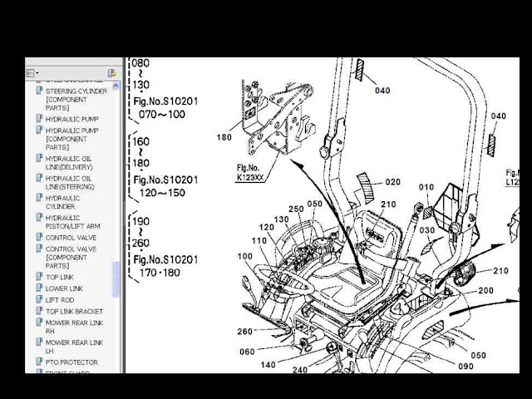Select the LOWER LINK bookmark

[x=64, y=288]
